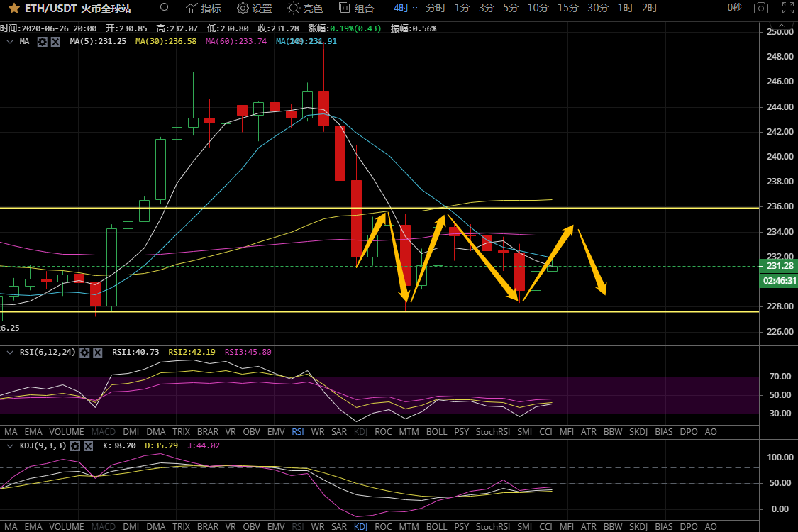Click the favorite star for ETH/USDT
The height and width of the screenshot is (532, 798).
tap(13, 9)
